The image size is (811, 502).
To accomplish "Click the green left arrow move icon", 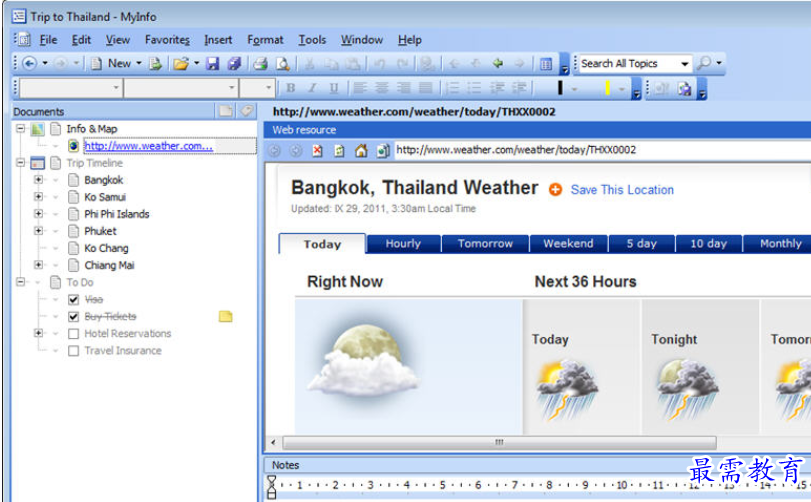I will pos(498,64).
